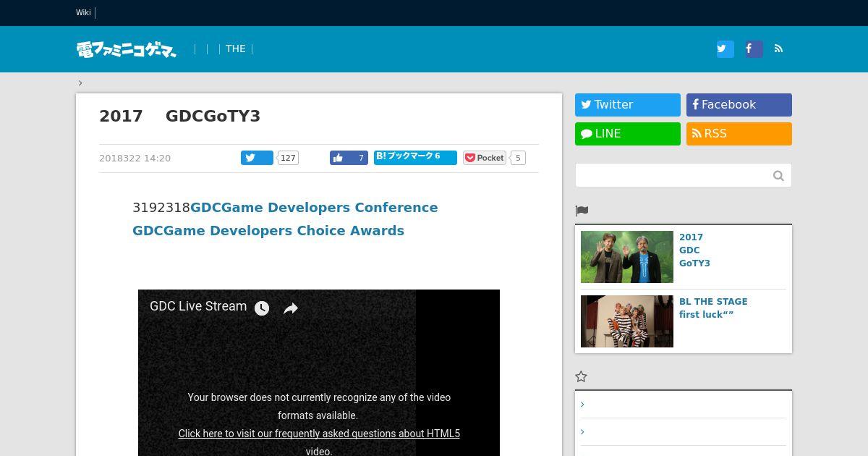Click the watch later clock icon on video
The height and width of the screenshot is (456, 868).
(x=262, y=308)
